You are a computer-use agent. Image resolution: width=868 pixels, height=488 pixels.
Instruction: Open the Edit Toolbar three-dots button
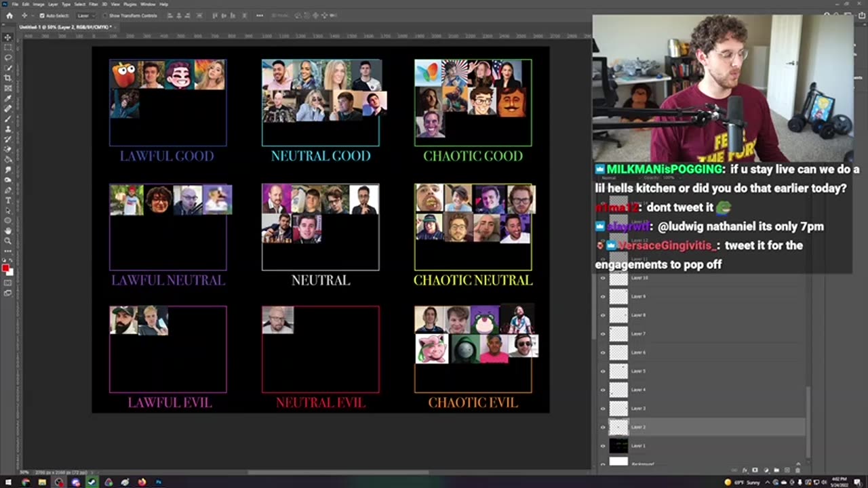coord(7,251)
